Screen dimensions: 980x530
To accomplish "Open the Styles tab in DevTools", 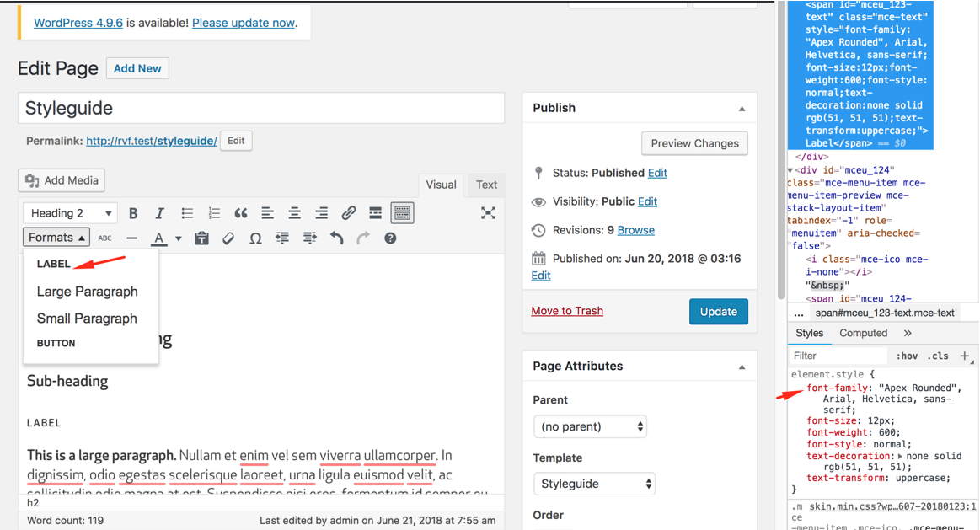I will point(810,333).
